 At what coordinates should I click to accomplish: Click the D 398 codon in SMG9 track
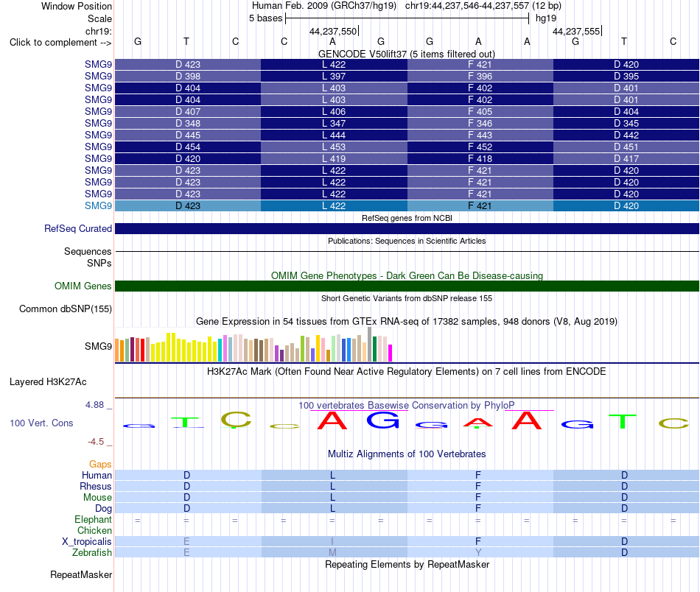pos(188,77)
